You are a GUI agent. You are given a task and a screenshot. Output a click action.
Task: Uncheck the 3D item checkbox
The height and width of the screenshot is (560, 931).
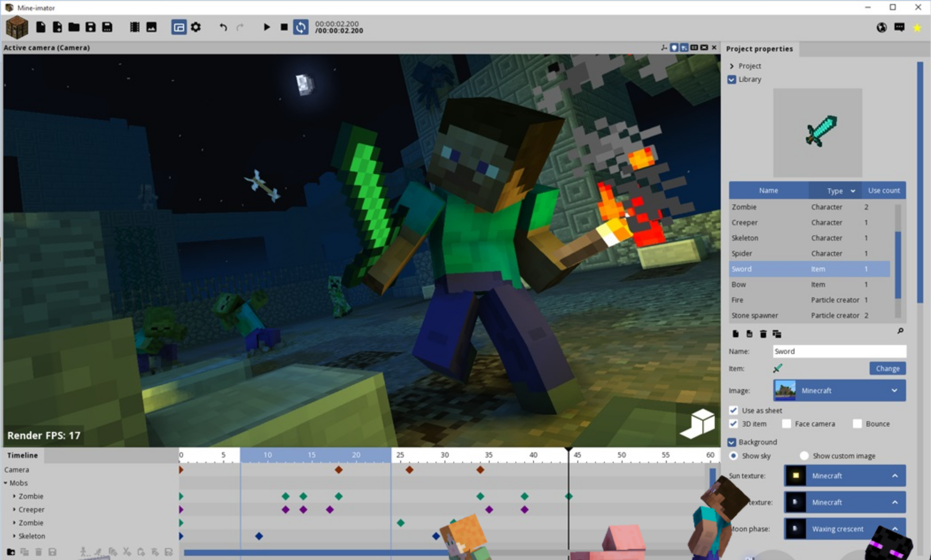point(733,424)
